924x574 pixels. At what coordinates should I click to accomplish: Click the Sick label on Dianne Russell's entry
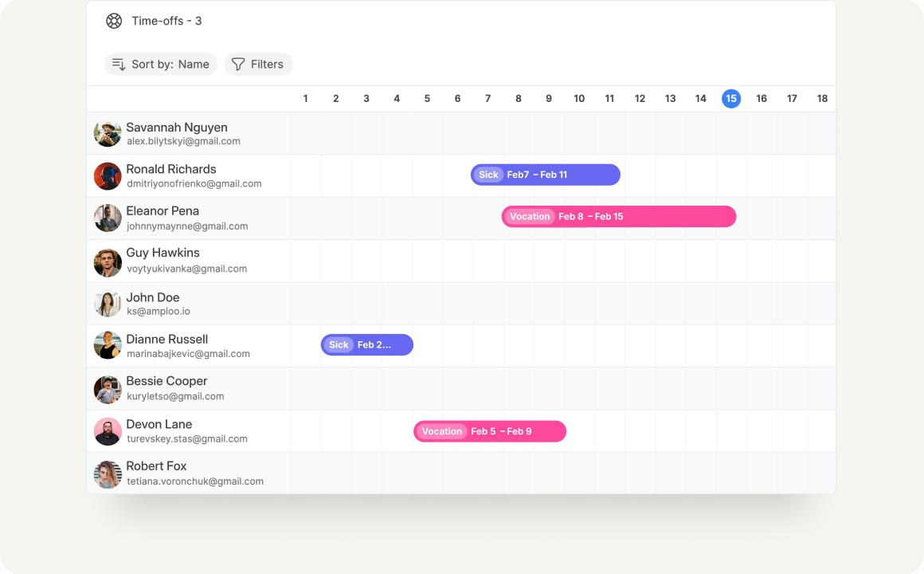[x=339, y=344]
